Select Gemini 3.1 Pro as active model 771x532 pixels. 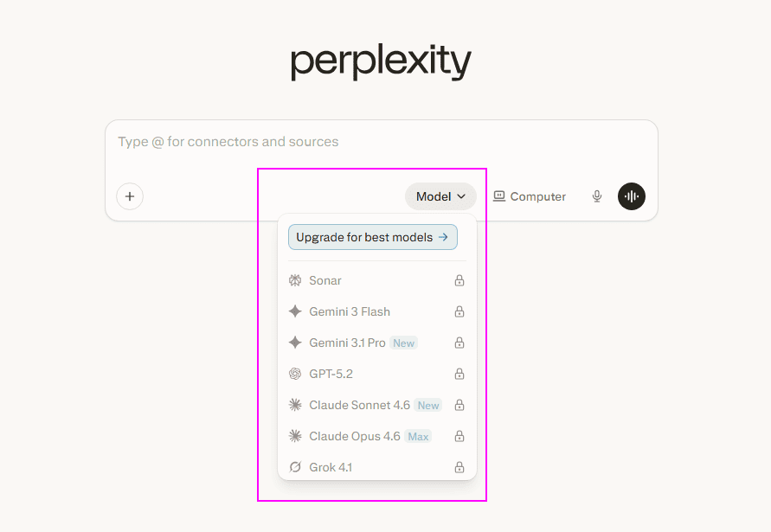[x=346, y=343]
